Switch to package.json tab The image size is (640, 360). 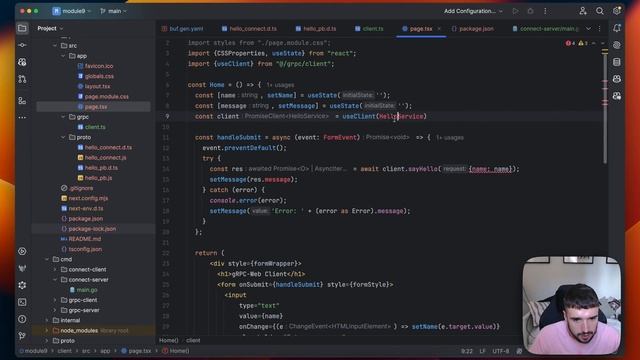pos(473,29)
